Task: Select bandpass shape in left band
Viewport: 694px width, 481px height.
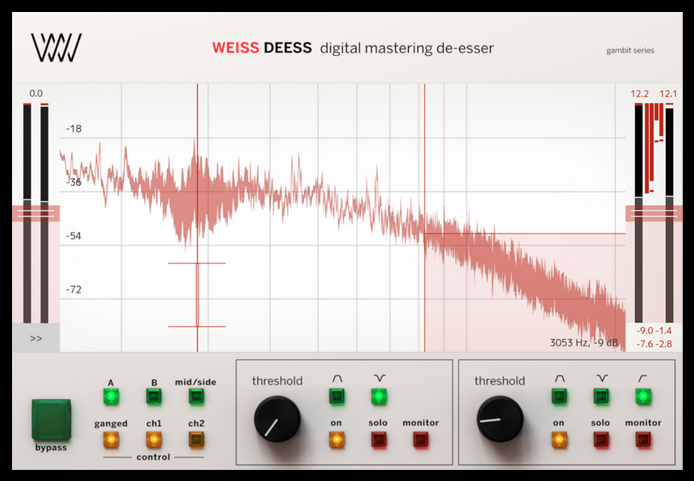Action: point(336,397)
